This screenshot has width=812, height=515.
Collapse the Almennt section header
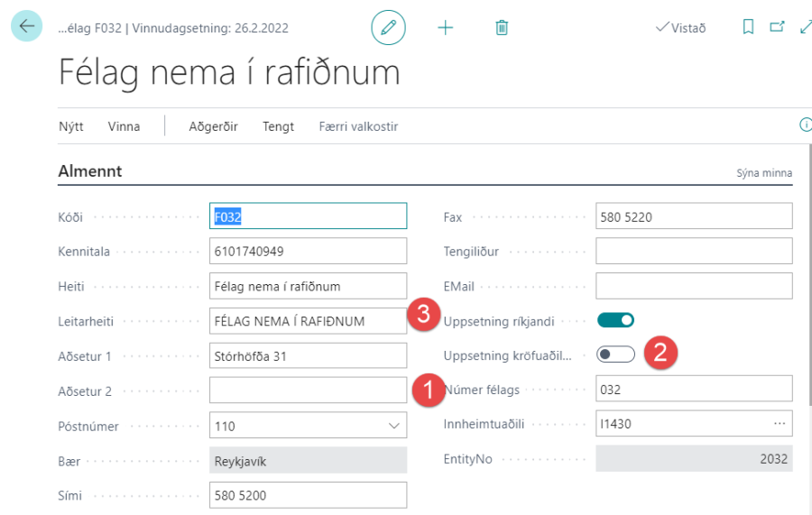tap(90, 171)
